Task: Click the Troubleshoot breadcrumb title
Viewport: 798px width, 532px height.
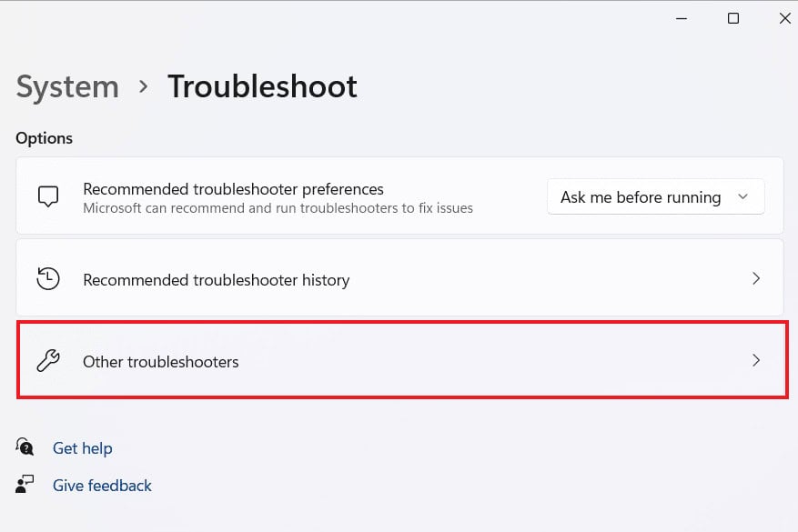Action: 262,86
